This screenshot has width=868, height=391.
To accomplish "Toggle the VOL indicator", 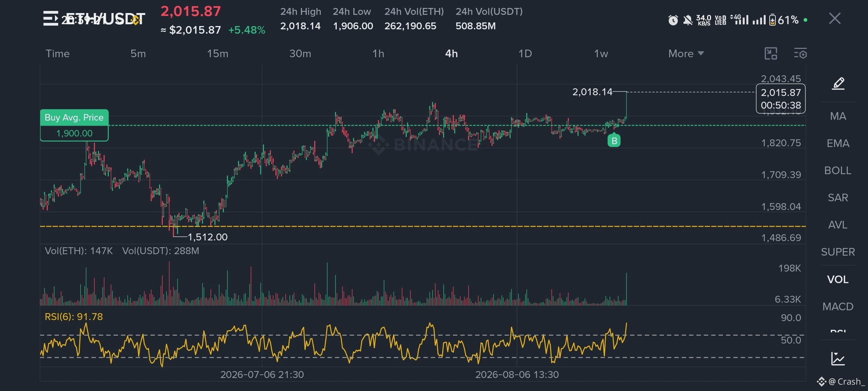I will 838,279.
